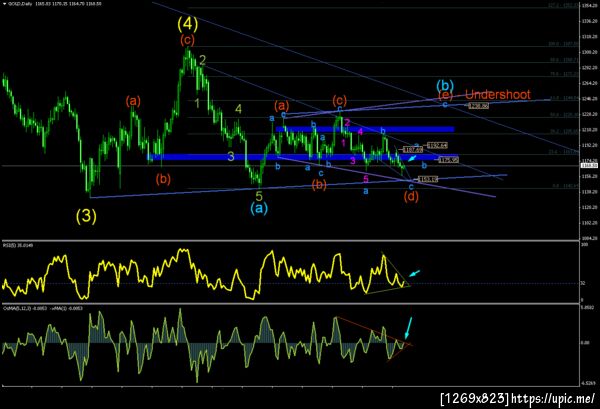Select the yellow (3) wave label
The height and width of the screenshot is (409, 600).
86,216
